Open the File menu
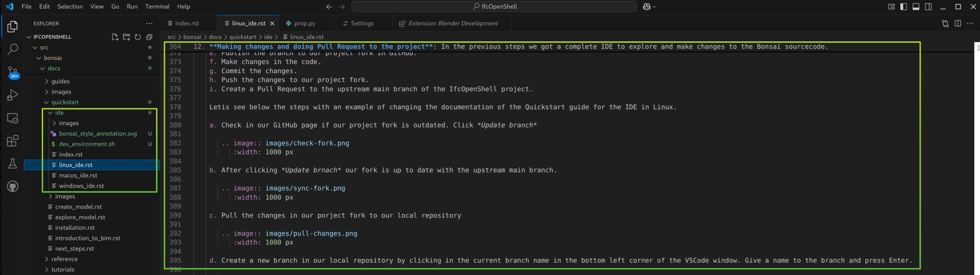The width and height of the screenshot is (980, 275). click(27, 7)
